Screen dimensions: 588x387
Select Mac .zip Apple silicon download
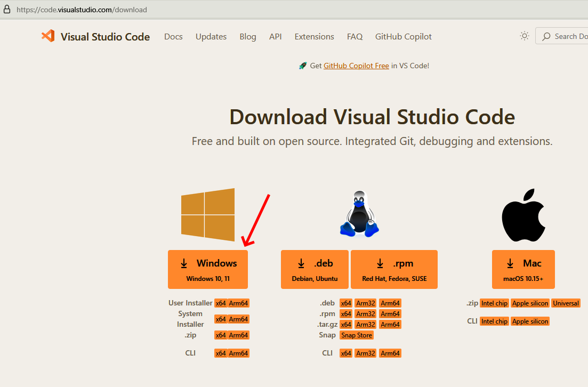tap(530, 303)
